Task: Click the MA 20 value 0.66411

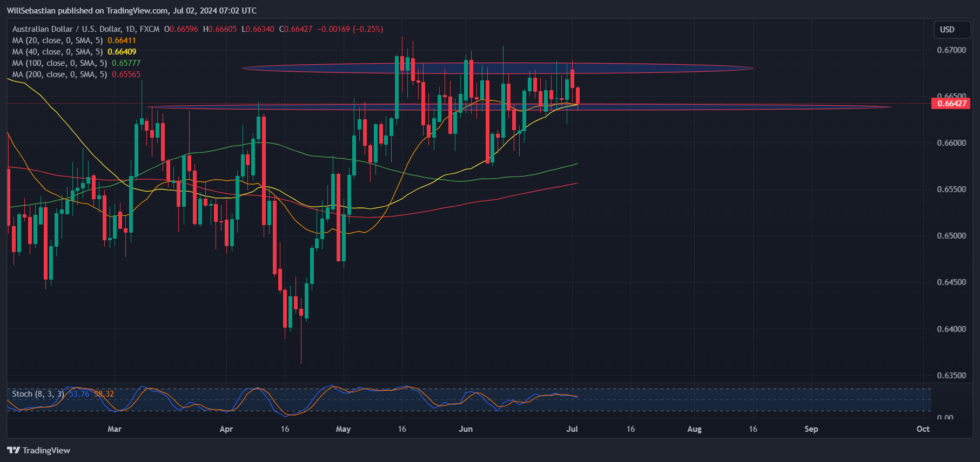Action: tap(122, 40)
